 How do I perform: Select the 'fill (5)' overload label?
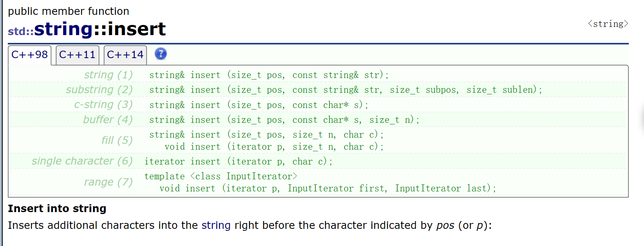(x=117, y=140)
